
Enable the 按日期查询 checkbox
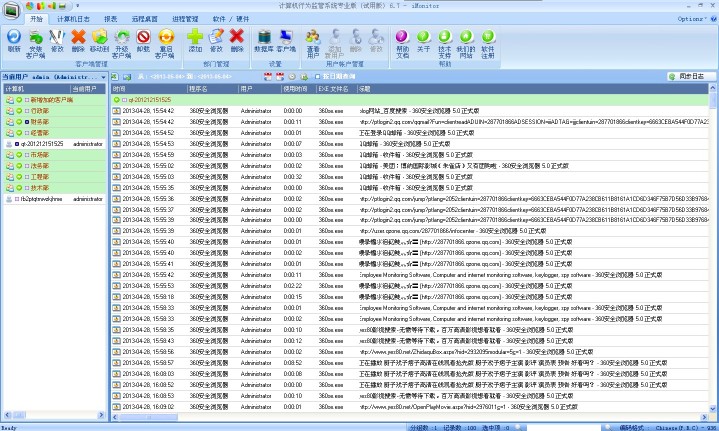[317, 77]
